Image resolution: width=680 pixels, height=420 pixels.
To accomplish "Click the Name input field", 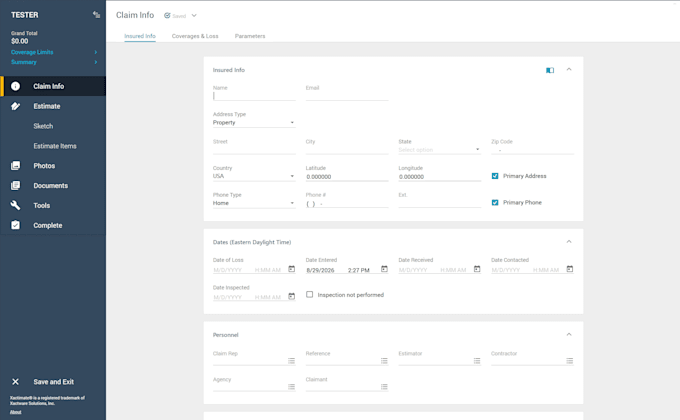I will [x=254, y=96].
